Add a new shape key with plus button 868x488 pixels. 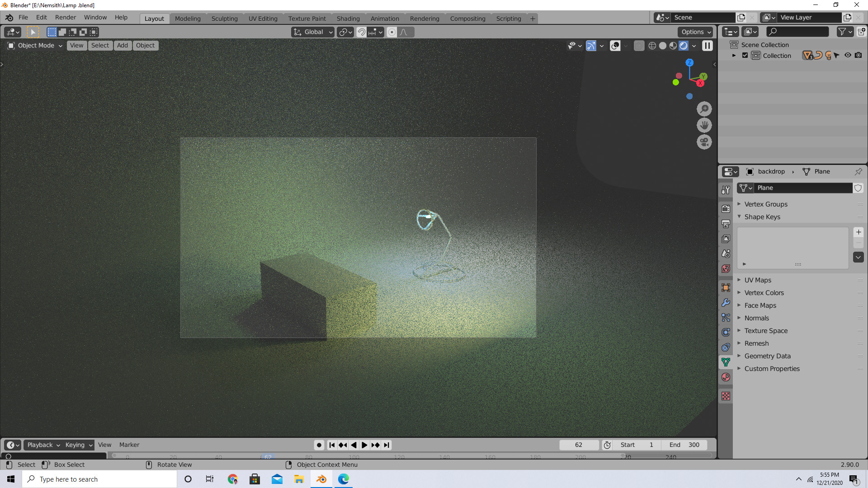point(859,232)
